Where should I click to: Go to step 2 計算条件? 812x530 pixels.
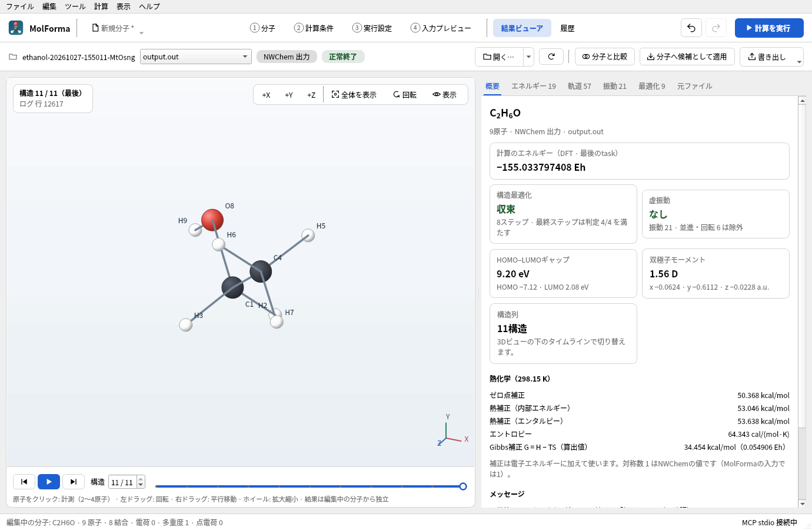[314, 28]
